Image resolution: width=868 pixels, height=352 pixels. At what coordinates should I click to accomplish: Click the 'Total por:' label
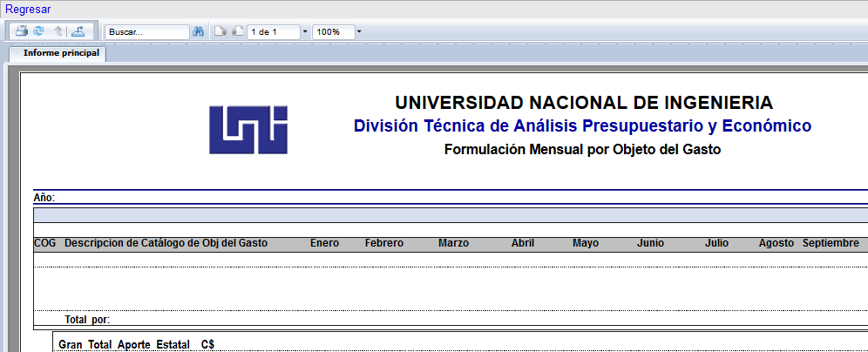[x=87, y=320]
